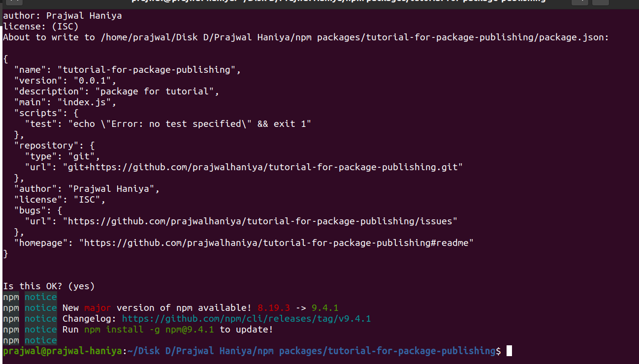
Task: Click the "index.js" main value
Action: tap(86, 102)
